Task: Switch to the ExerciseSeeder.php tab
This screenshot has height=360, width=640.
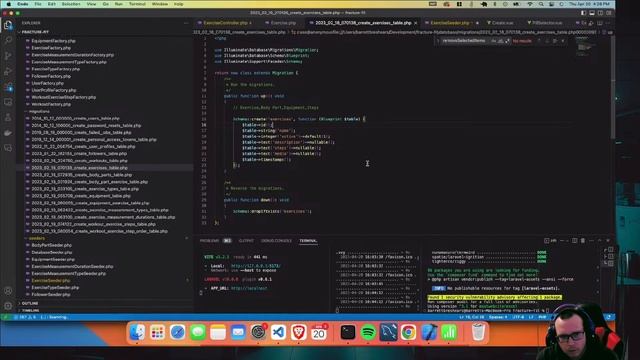Action: 449,23
